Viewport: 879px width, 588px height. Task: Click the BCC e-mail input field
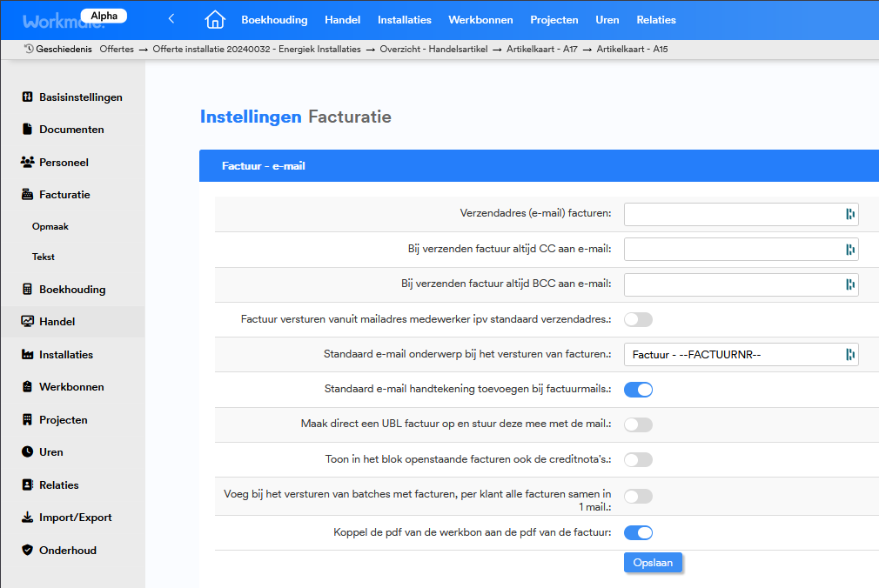tap(733, 284)
